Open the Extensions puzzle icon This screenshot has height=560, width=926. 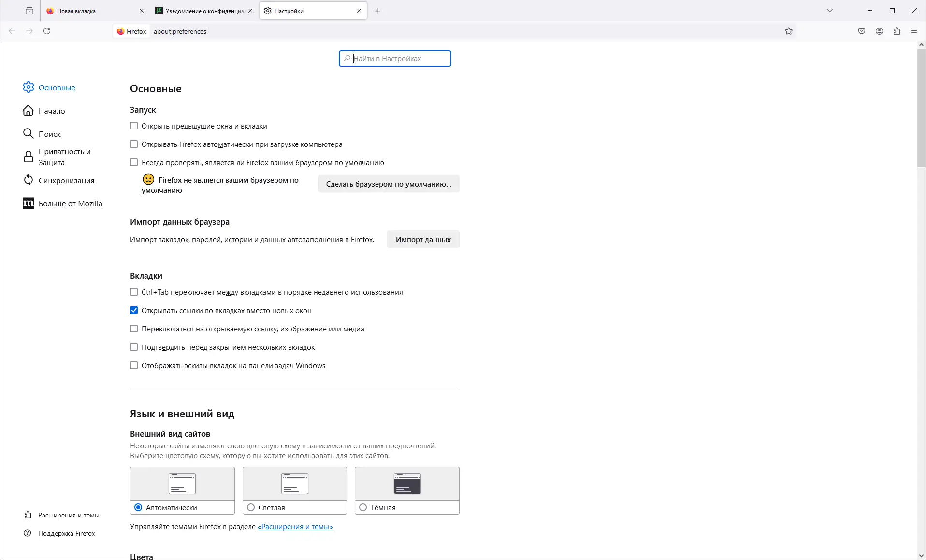pos(897,31)
